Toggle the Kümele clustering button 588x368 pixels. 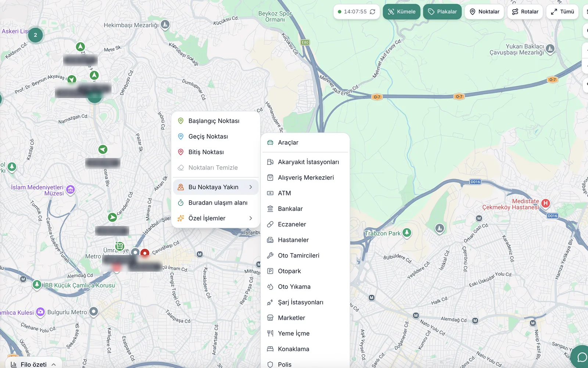[x=401, y=12]
